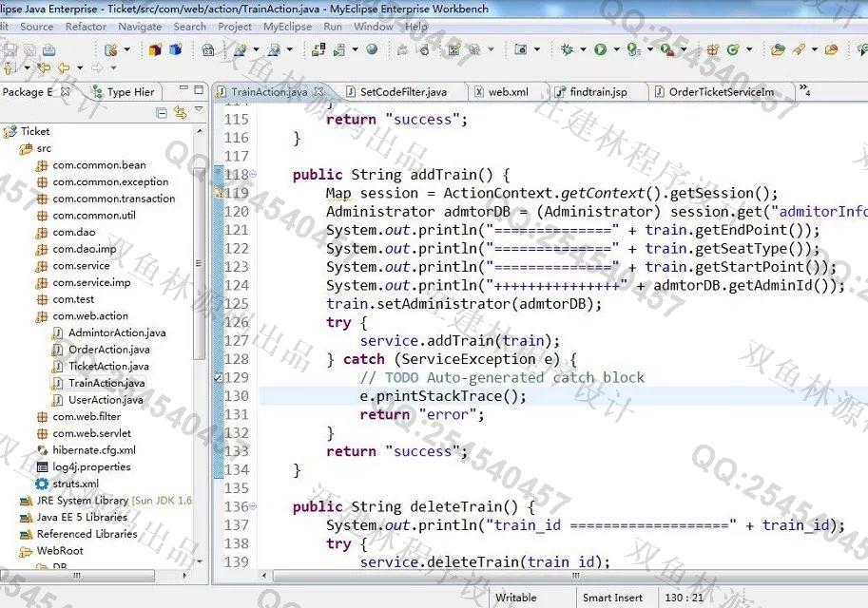The height and width of the screenshot is (608, 868).
Task: Toggle code folding at line 136 deleteTrain
Action: click(253, 505)
